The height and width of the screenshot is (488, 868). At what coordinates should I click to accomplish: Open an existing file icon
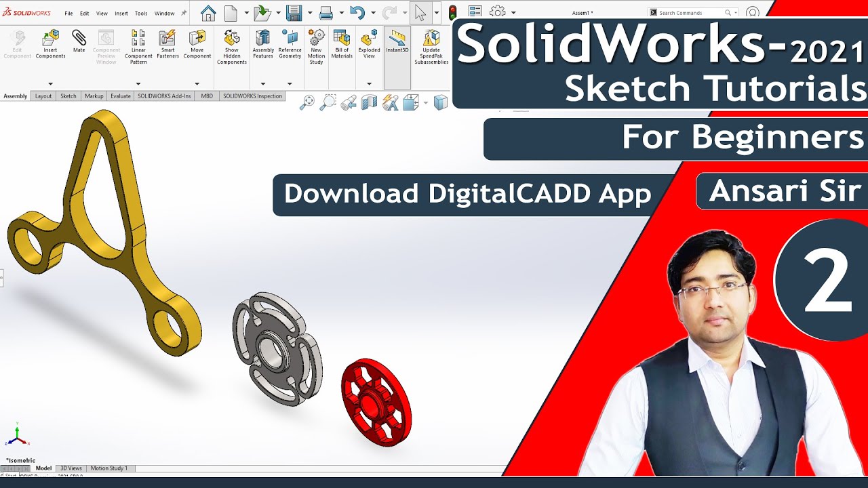(x=262, y=13)
